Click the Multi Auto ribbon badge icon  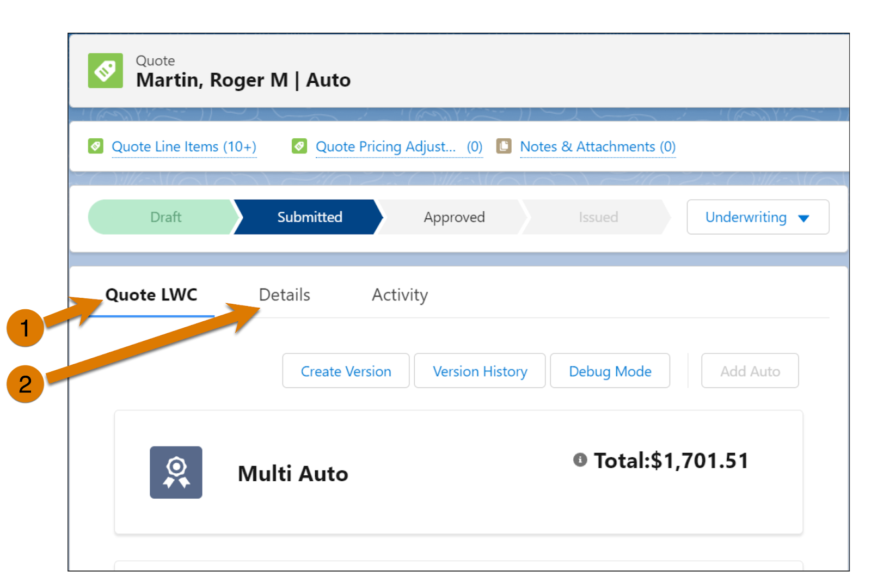(176, 473)
